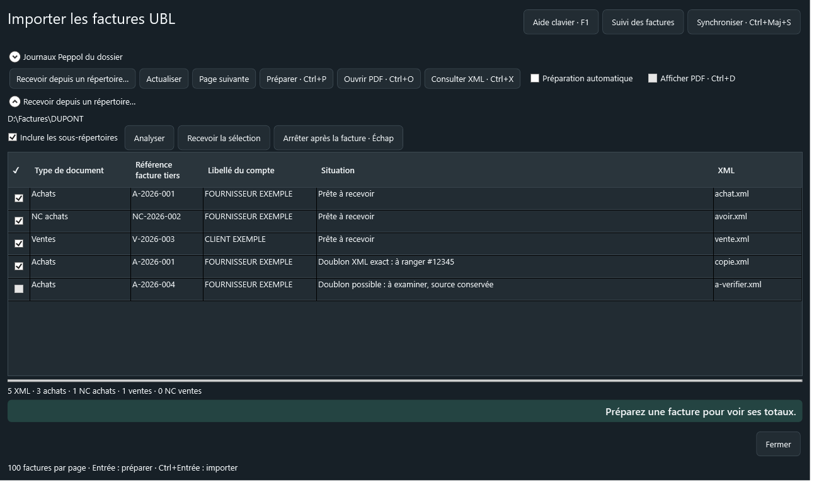Image resolution: width=819 pixels, height=504 pixels.
Task: Click Consulter XML · Ctrl+X
Action: point(472,79)
